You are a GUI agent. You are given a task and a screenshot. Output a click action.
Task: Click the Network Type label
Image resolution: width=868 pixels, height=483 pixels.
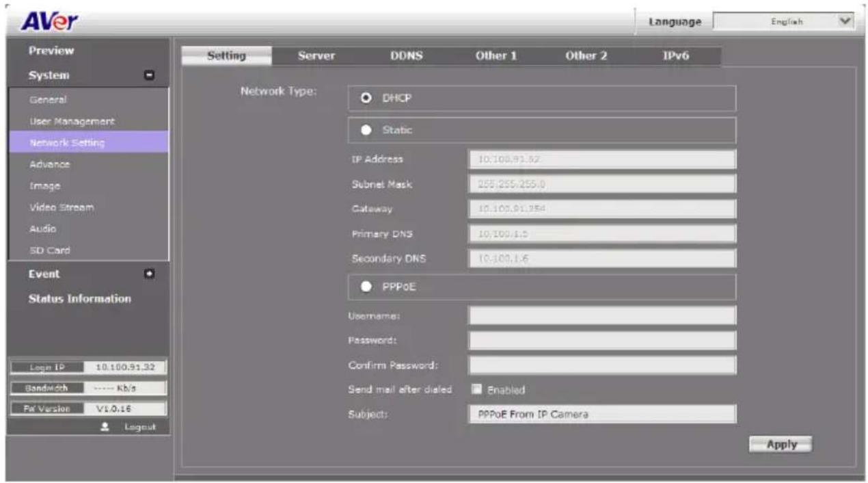point(279,92)
